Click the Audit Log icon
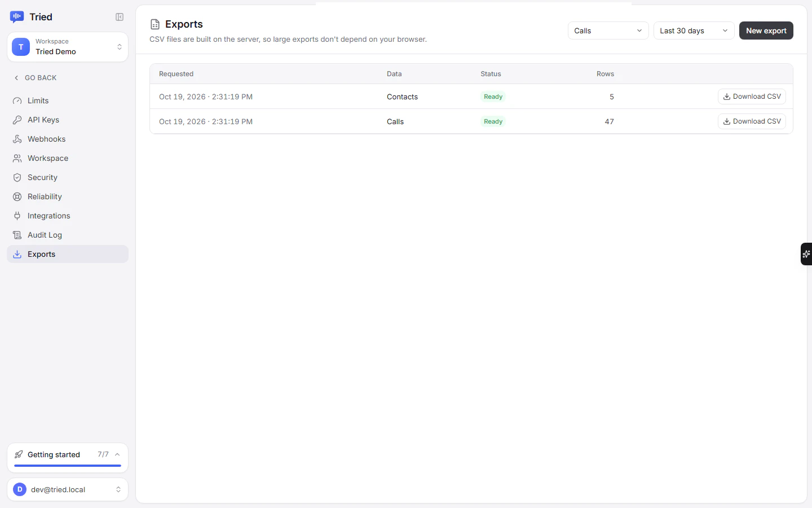The image size is (812, 508). 17,235
